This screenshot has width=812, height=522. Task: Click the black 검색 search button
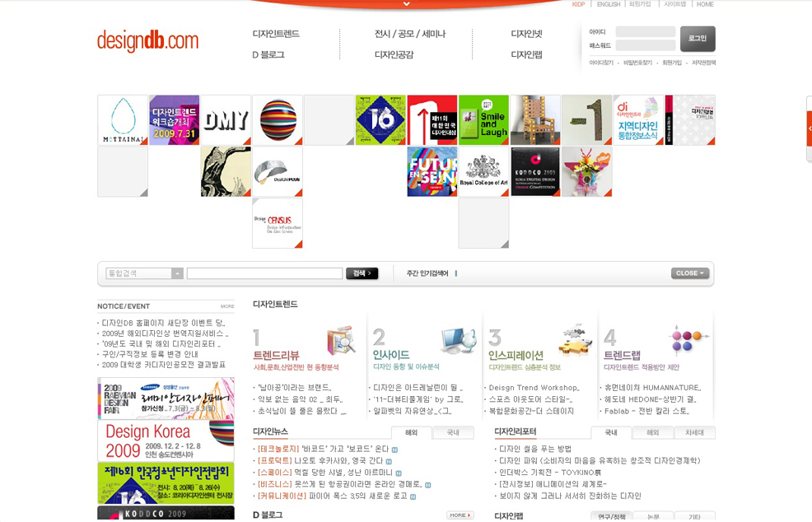[x=362, y=273]
